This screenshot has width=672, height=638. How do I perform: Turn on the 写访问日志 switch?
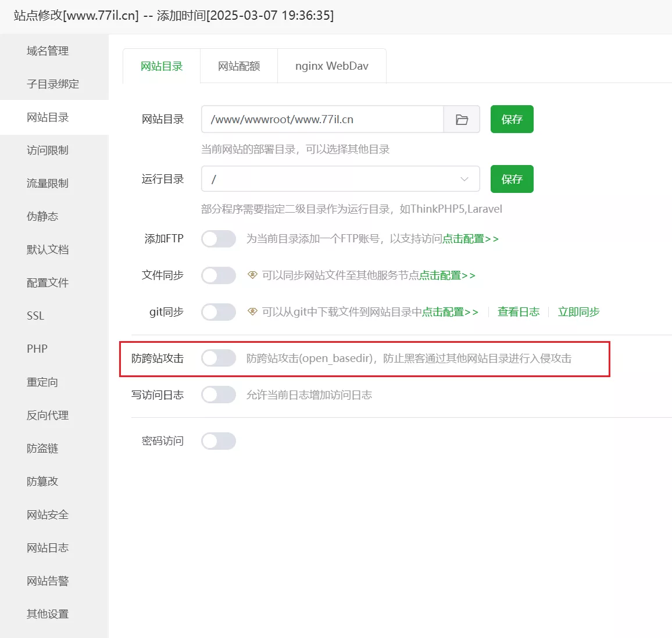pos(219,395)
